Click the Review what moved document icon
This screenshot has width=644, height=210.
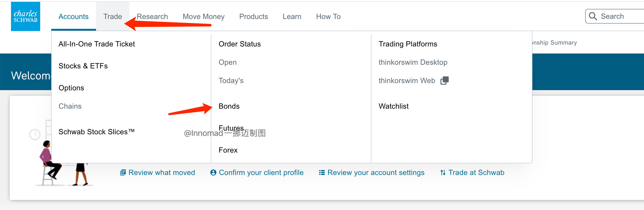tap(123, 172)
